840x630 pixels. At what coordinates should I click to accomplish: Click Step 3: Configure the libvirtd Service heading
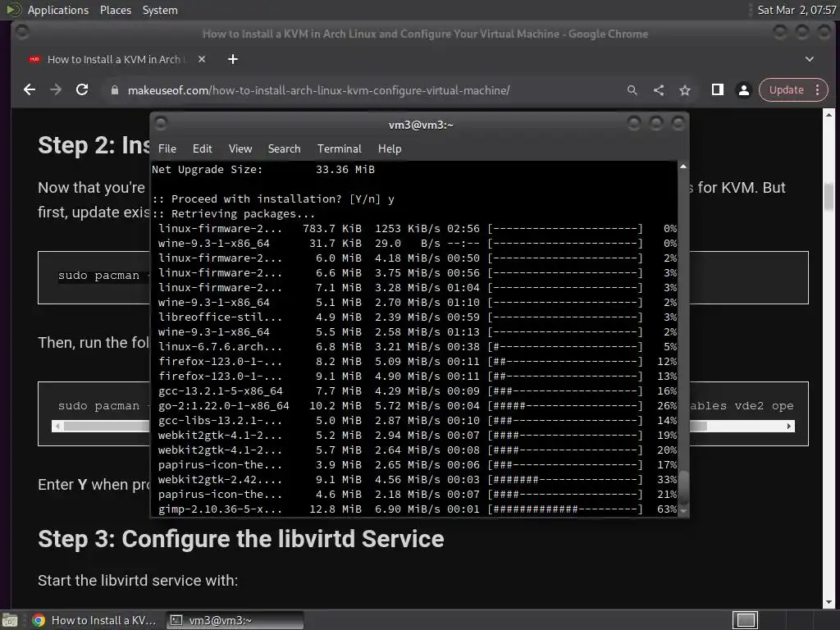[x=240, y=539]
